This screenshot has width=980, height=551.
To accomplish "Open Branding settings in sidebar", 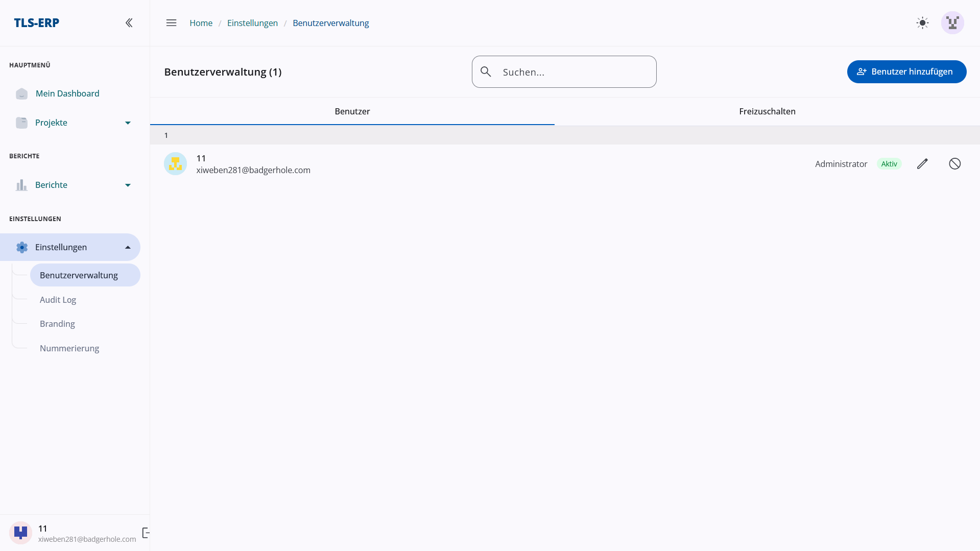I will [x=57, y=324].
